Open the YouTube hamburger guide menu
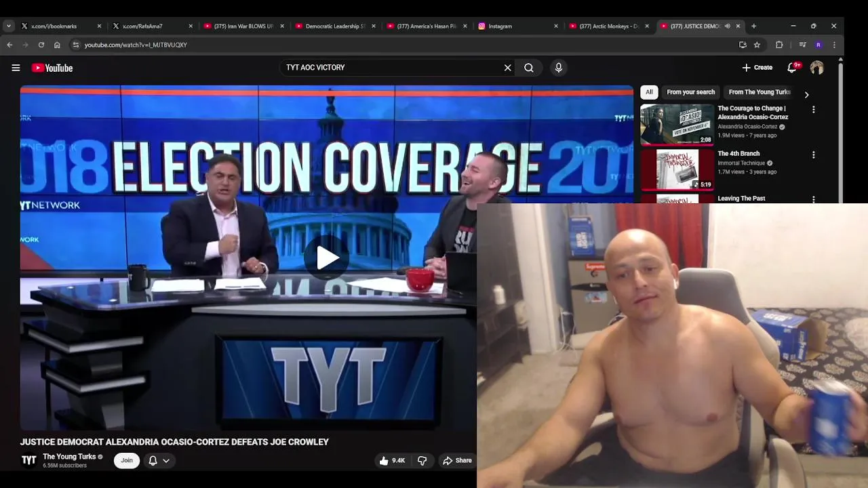868x488 pixels. tap(16, 68)
